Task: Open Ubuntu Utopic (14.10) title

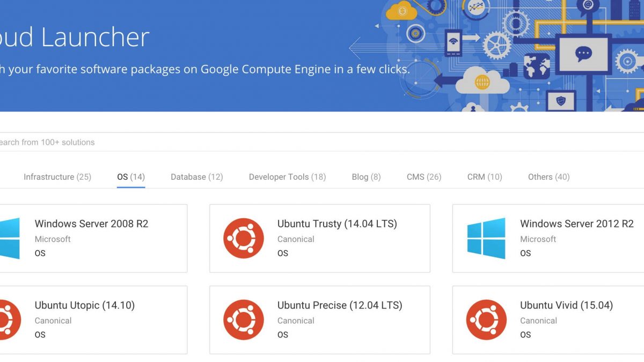Action: [x=85, y=305]
